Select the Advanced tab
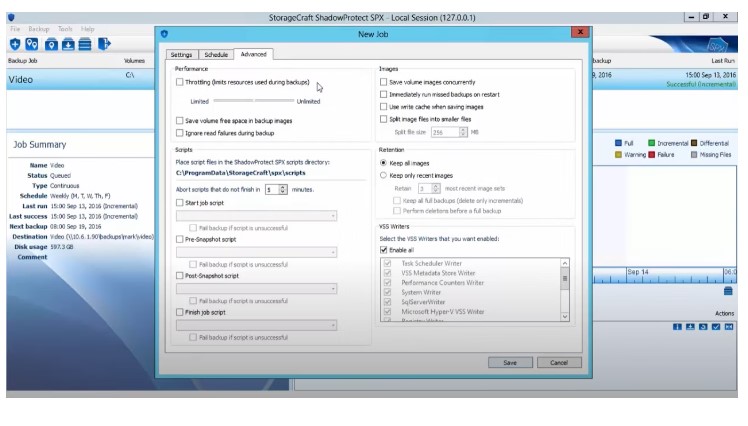748x426 pixels. point(253,54)
